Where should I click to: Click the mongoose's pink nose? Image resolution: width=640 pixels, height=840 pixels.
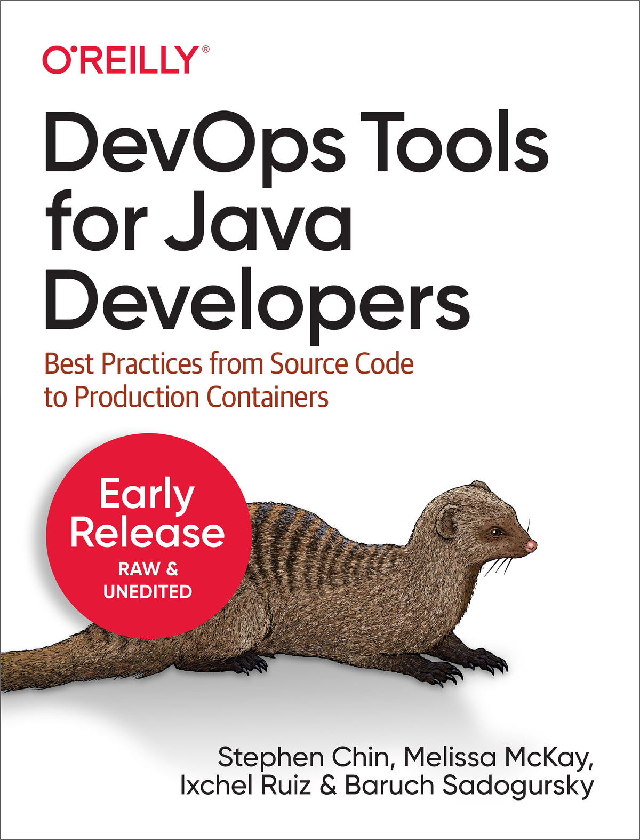[531, 545]
